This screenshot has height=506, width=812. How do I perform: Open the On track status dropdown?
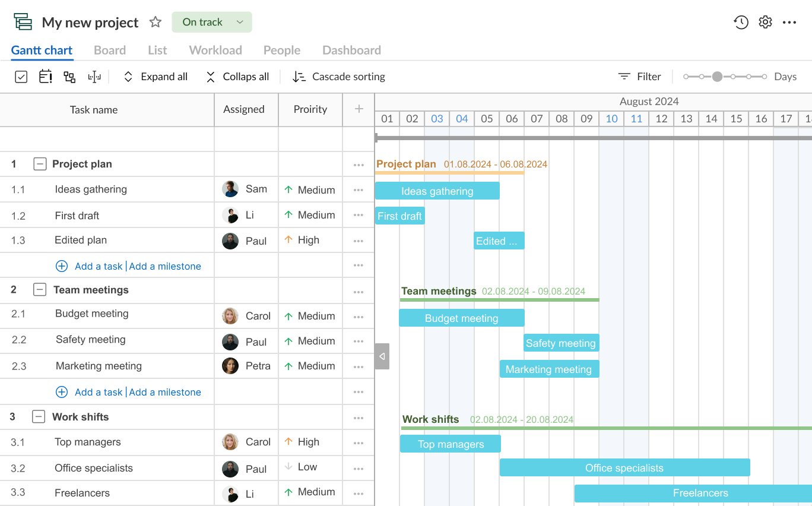tap(211, 21)
